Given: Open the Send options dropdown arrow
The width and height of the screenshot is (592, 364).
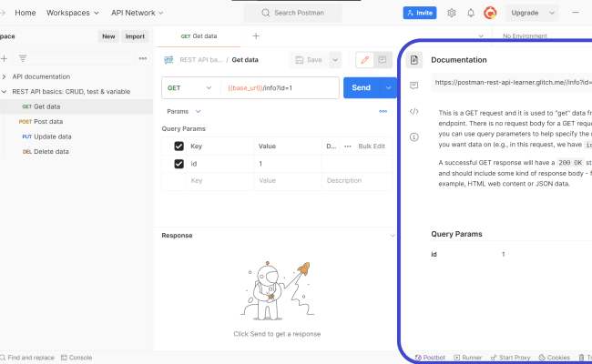Looking at the screenshot, I should 389,88.
